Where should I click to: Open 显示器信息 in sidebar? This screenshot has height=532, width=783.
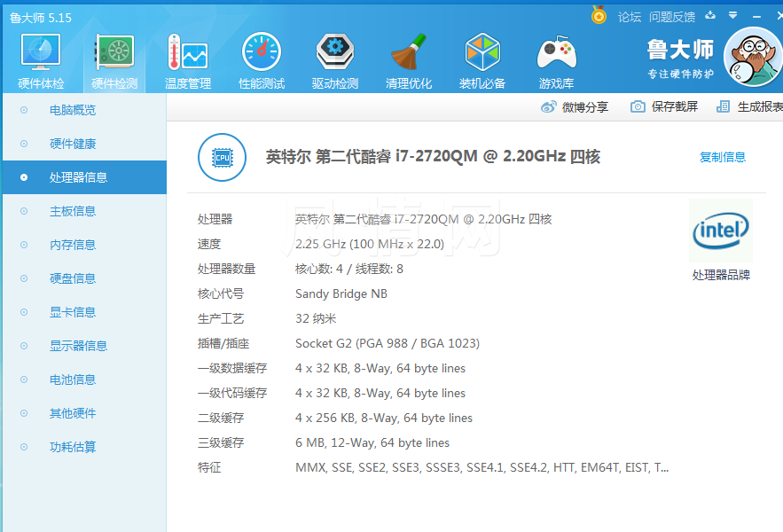pyautogui.click(x=84, y=346)
